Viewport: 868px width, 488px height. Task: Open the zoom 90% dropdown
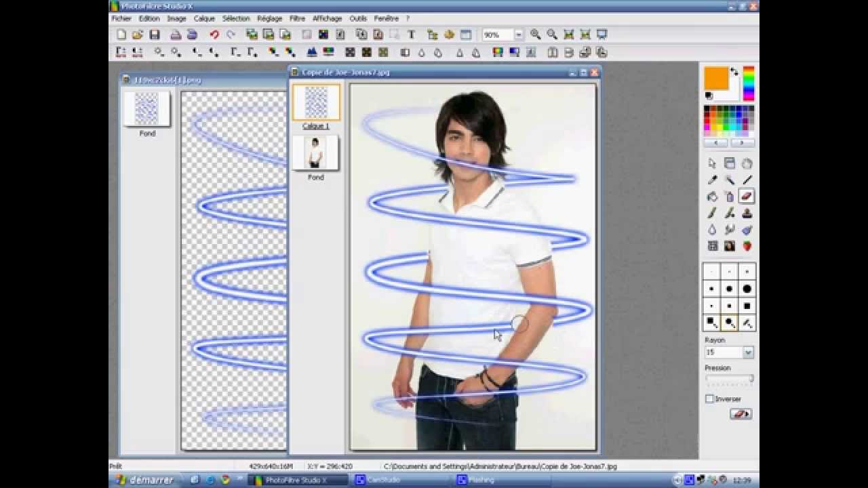(x=519, y=35)
